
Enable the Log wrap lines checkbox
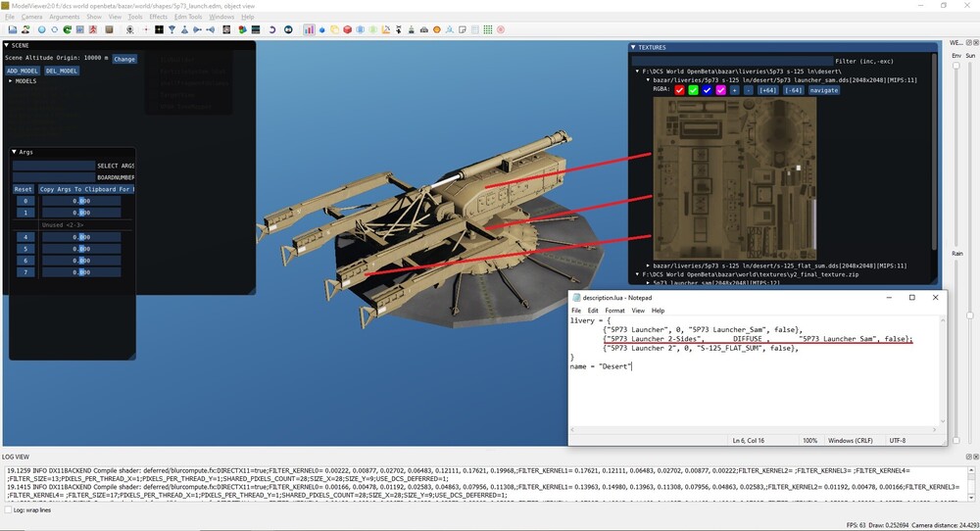(9, 509)
